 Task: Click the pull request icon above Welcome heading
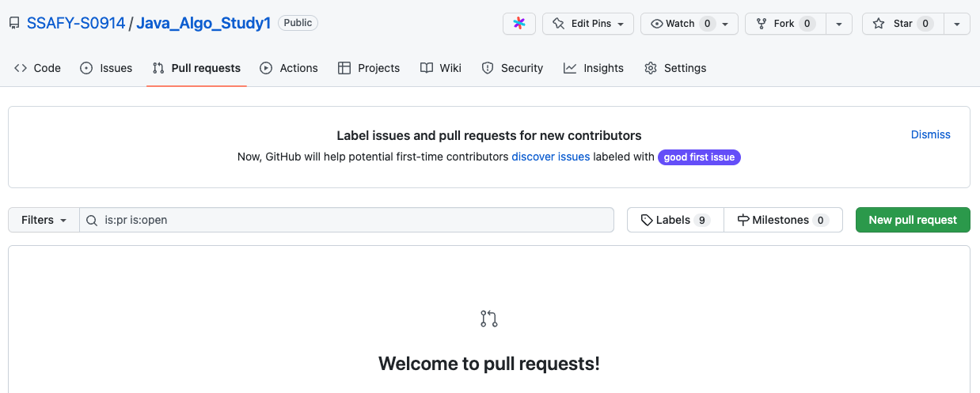[489, 319]
